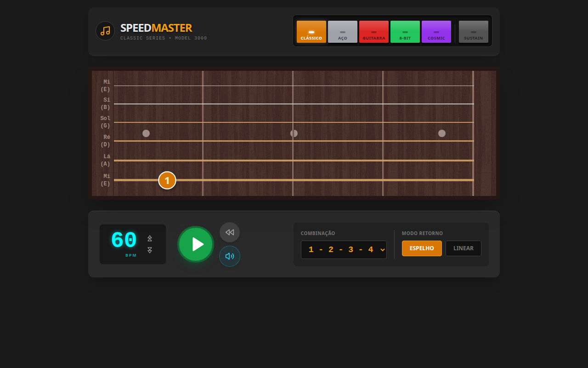Click the Ré (D) string label

coord(106,141)
